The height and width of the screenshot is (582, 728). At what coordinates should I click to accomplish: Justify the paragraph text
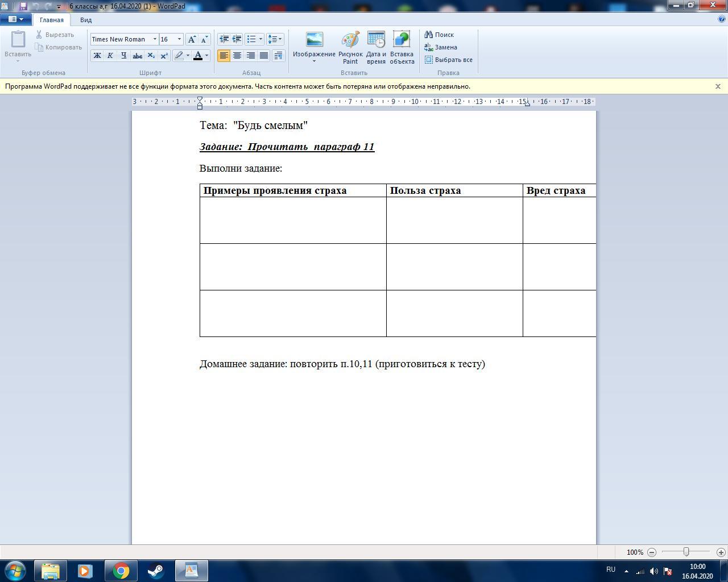point(263,55)
